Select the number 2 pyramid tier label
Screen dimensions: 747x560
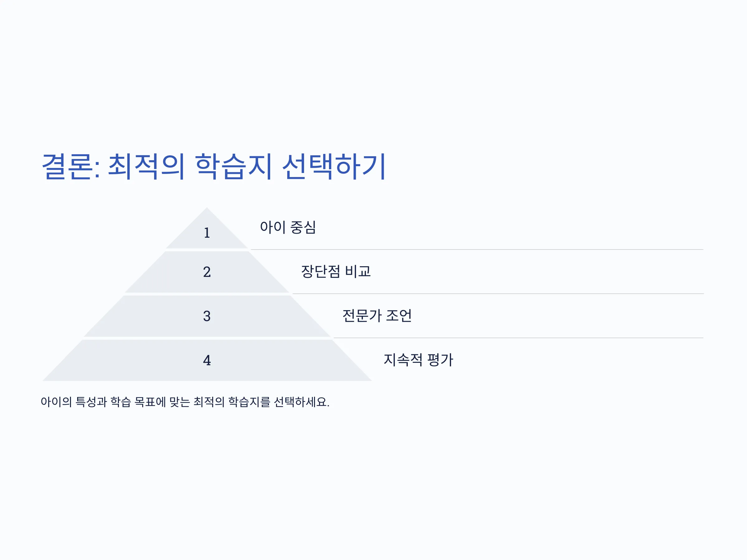tap(207, 272)
